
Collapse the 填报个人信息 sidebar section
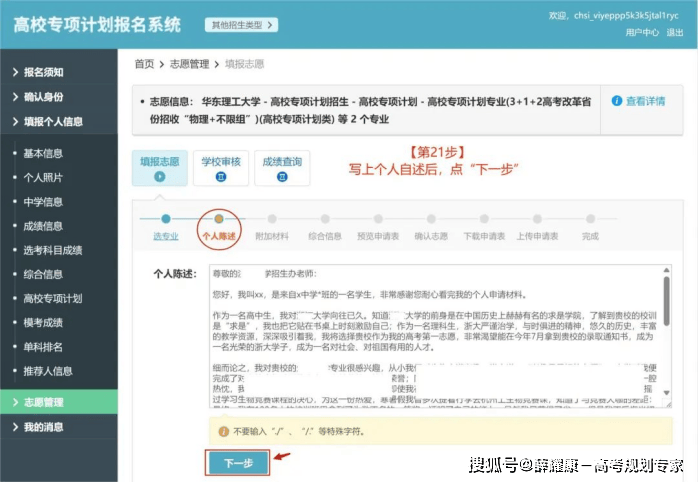coord(59,121)
